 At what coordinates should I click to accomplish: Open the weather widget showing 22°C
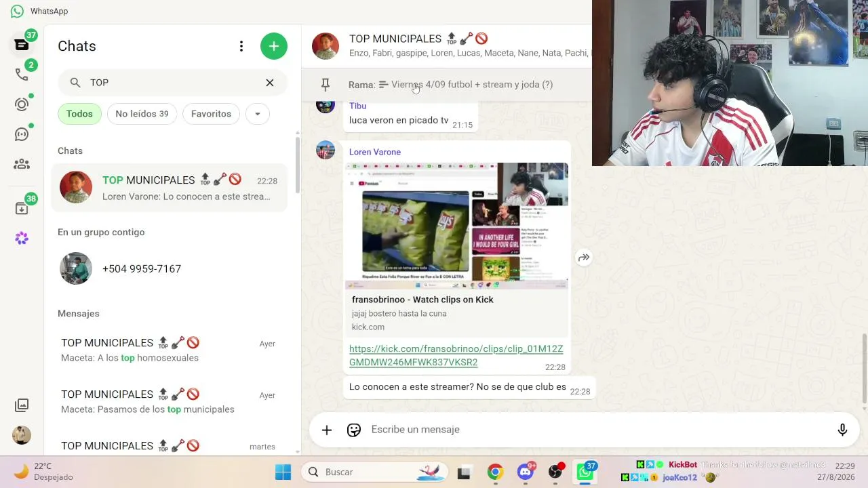point(44,472)
